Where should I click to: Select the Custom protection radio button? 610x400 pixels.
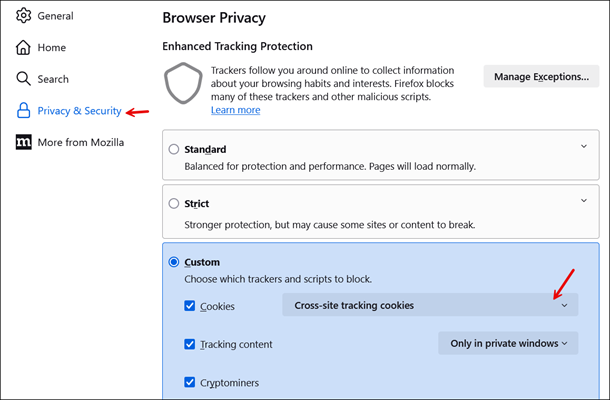click(x=174, y=262)
